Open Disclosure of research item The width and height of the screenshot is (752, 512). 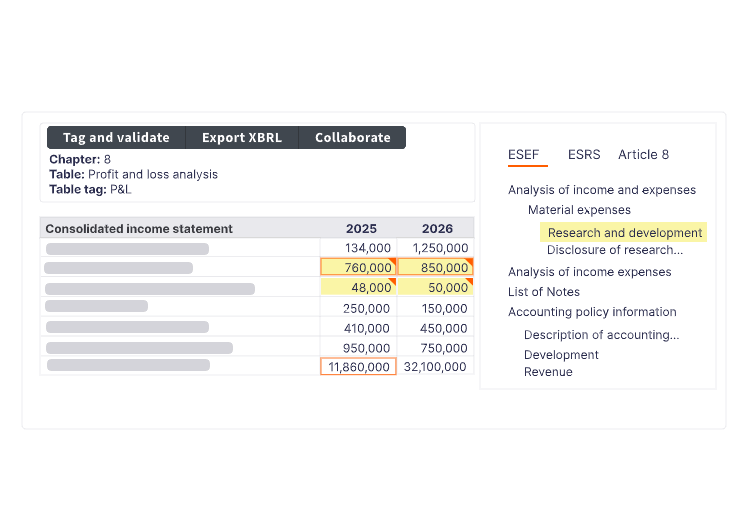[614, 250]
